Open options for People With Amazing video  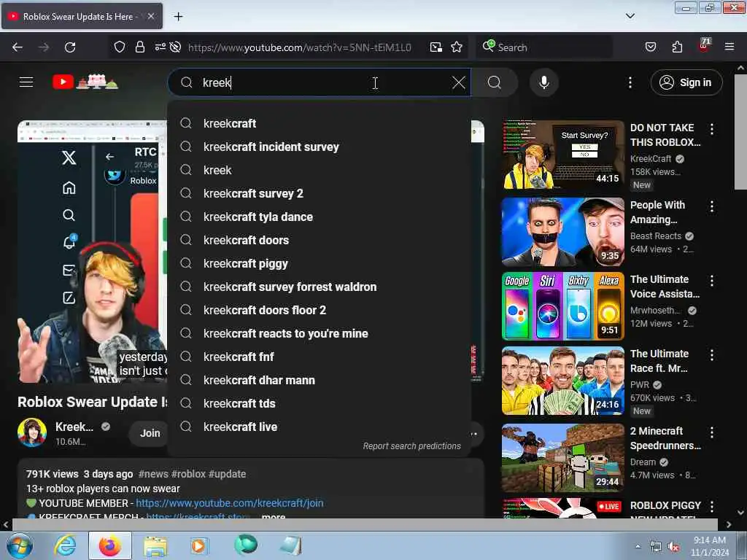[x=712, y=206]
